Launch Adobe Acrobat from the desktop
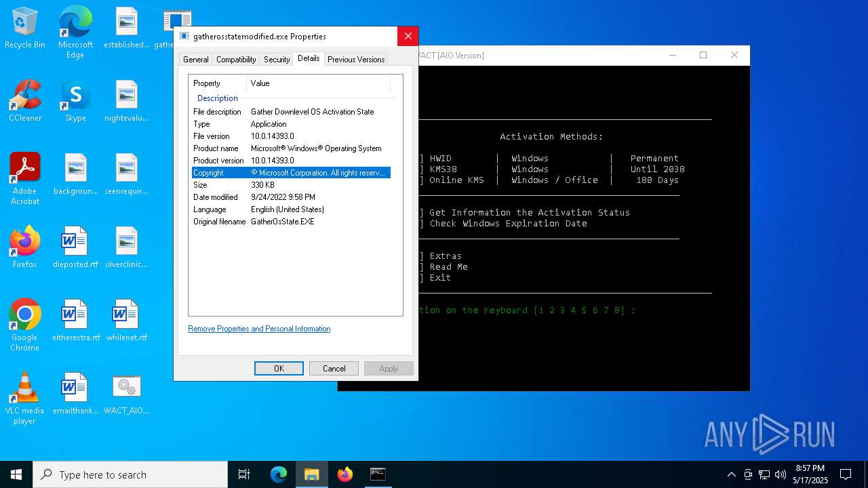This screenshot has width=868, height=488. click(x=25, y=179)
